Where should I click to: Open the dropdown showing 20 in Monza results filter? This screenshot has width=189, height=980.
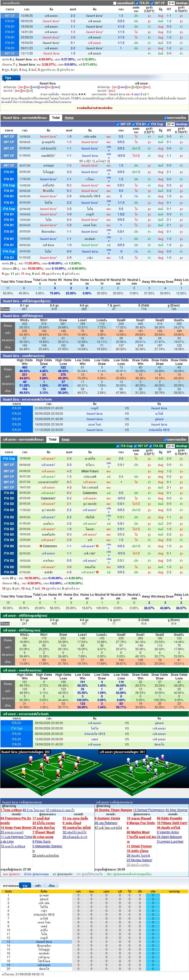(170, 446)
